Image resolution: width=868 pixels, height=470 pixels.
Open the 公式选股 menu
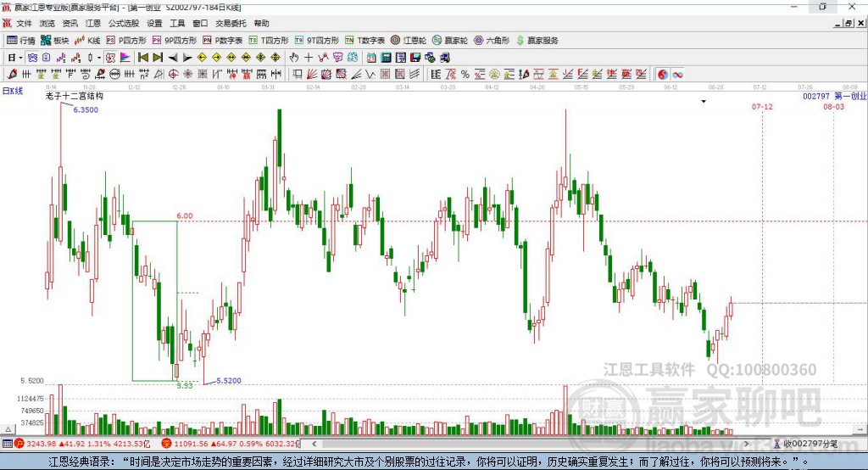click(x=124, y=23)
